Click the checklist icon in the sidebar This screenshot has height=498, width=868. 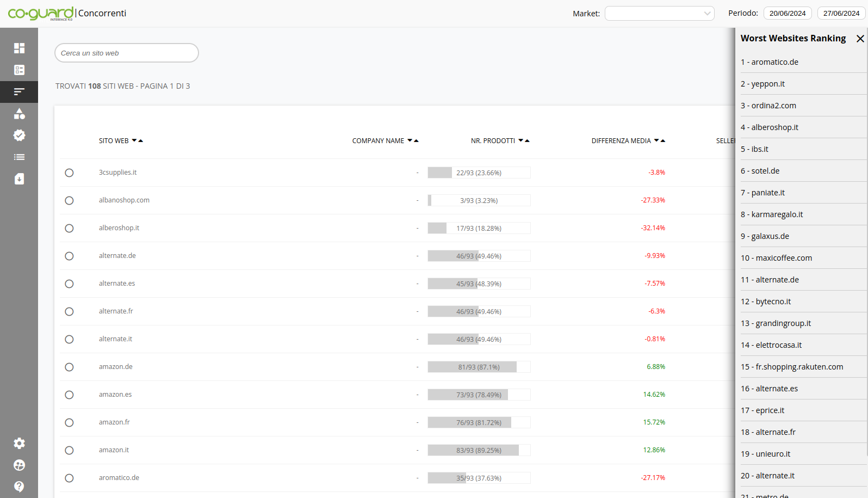[x=19, y=70]
